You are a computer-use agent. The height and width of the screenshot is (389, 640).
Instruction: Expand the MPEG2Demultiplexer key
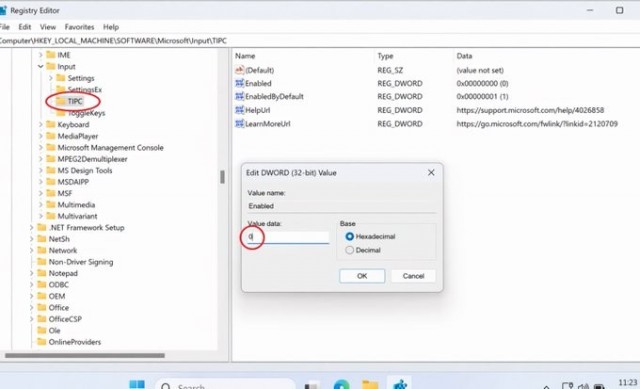40,159
